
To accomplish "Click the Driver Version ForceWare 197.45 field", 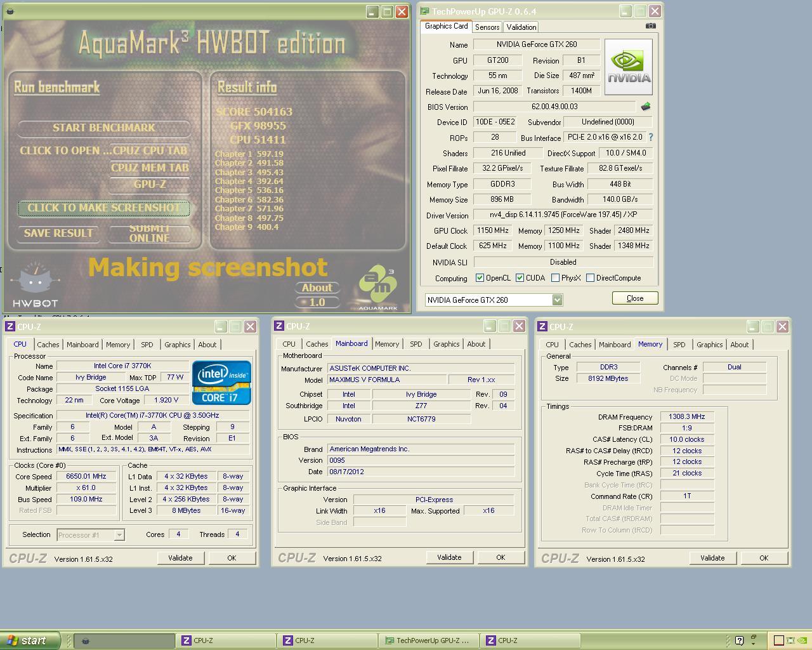I will point(563,215).
